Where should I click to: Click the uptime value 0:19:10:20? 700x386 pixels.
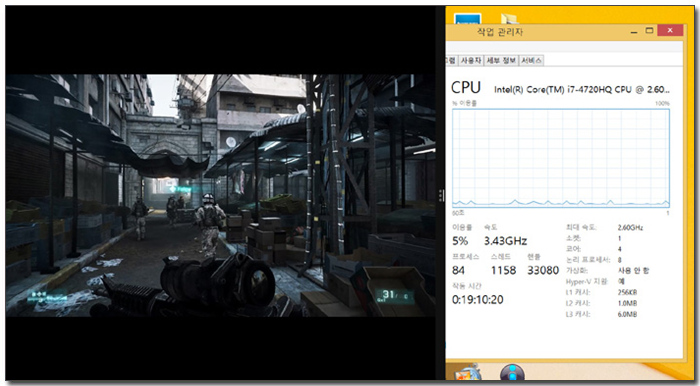pyautogui.click(x=478, y=299)
